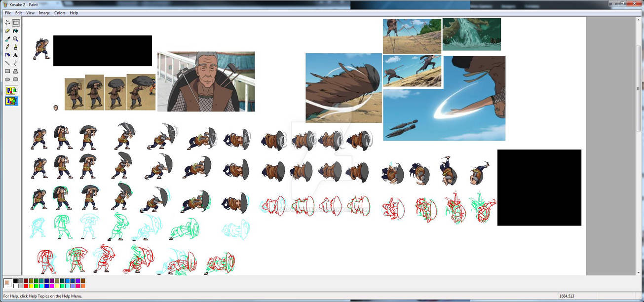Activate the Pick Color eyedropper tool
The width and height of the screenshot is (644, 302).
pos(7,38)
